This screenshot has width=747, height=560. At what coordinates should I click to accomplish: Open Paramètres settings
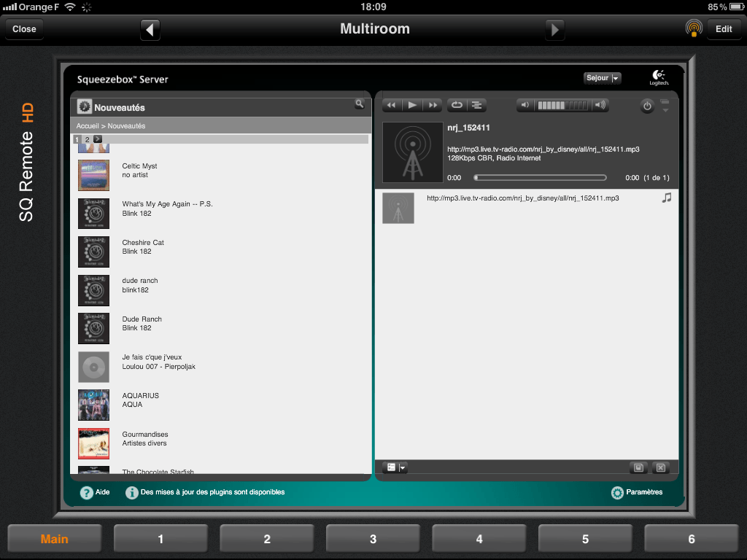pyautogui.click(x=637, y=492)
